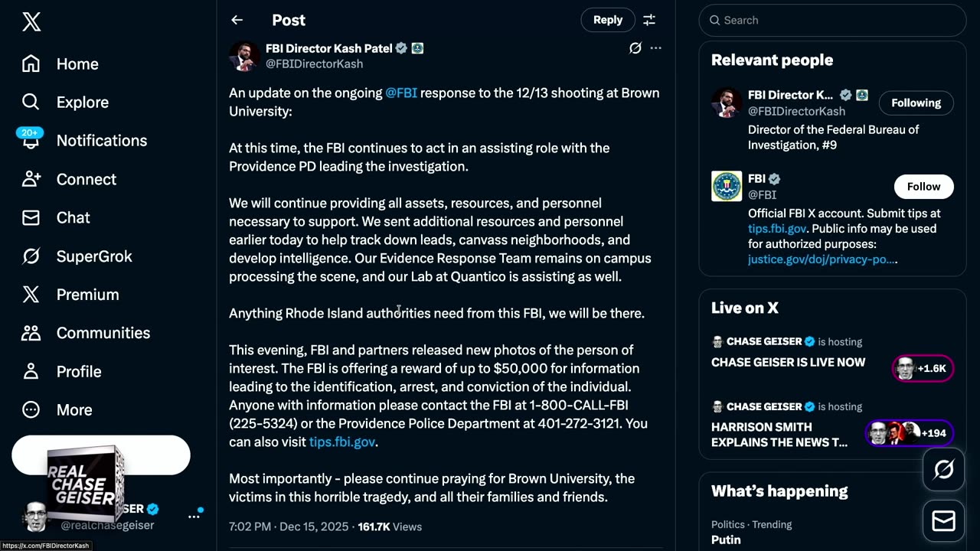Open the post view settings icon
980x551 pixels.
649,21
